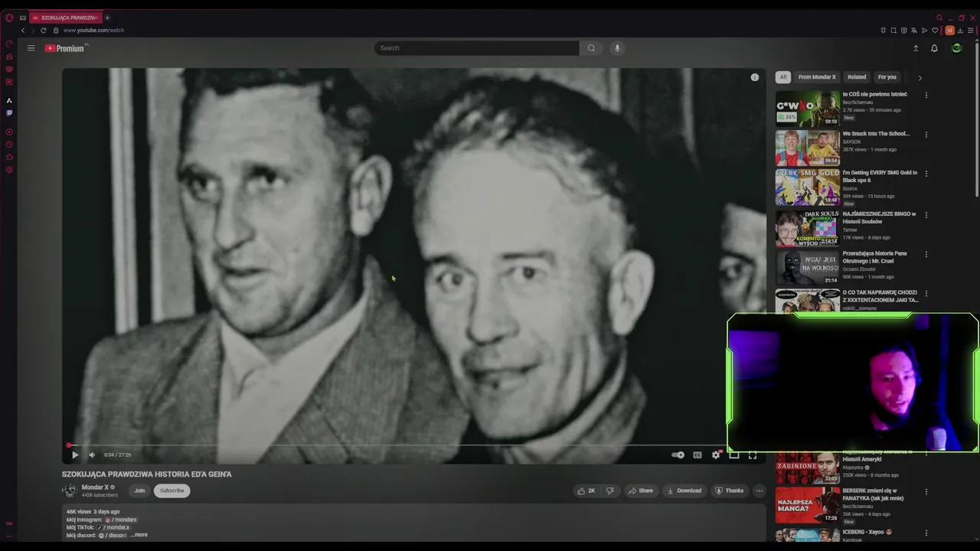Open 'BERSERK zmieni cię w FANATYKA' thumbnail
This screenshot has height=551, width=980.
click(808, 505)
